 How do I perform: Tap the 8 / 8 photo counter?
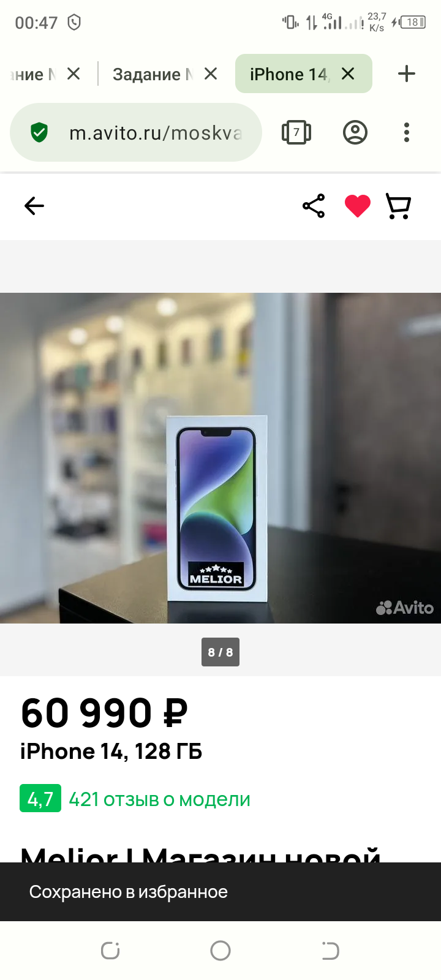tap(221, 652)
